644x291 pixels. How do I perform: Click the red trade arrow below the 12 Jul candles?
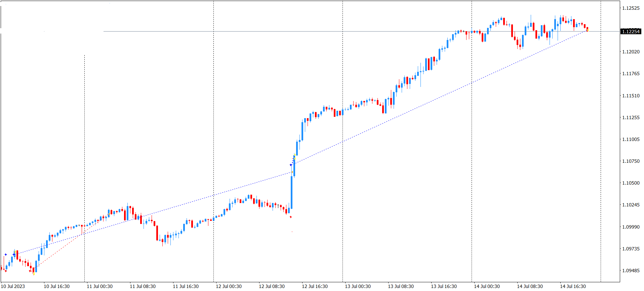pyautogui.click(x=291, y=217)
